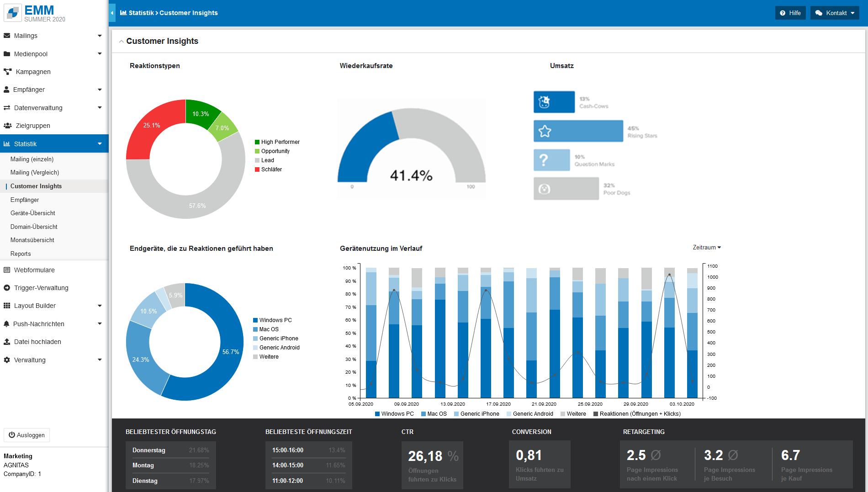Click the Hilfe button
This screenshot has width=868, height=492.
click(790, 13)
